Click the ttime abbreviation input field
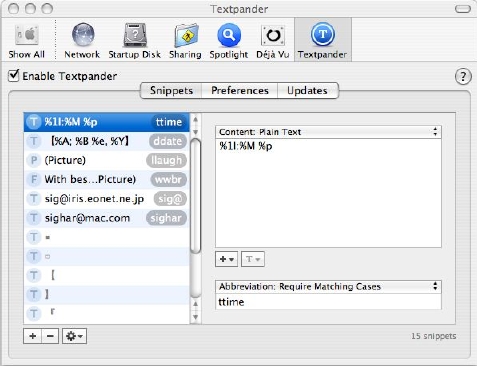Screen dimensions: 477x366 tap(328, 302)
